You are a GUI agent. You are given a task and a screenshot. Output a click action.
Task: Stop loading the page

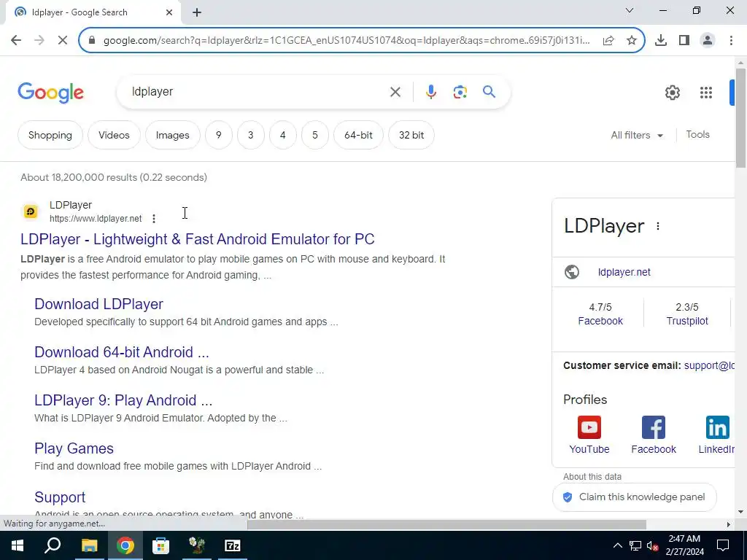(x=63, y=40)
